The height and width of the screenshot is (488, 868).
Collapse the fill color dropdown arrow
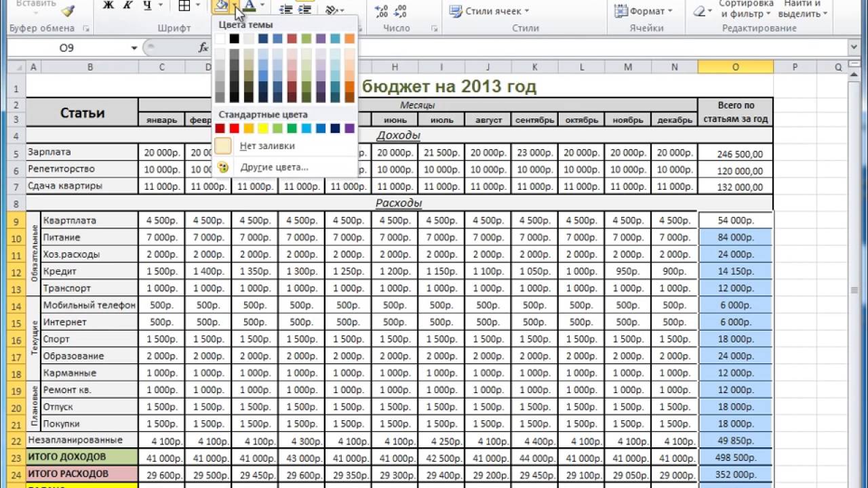pyautogui.click(x=235, y=6)
